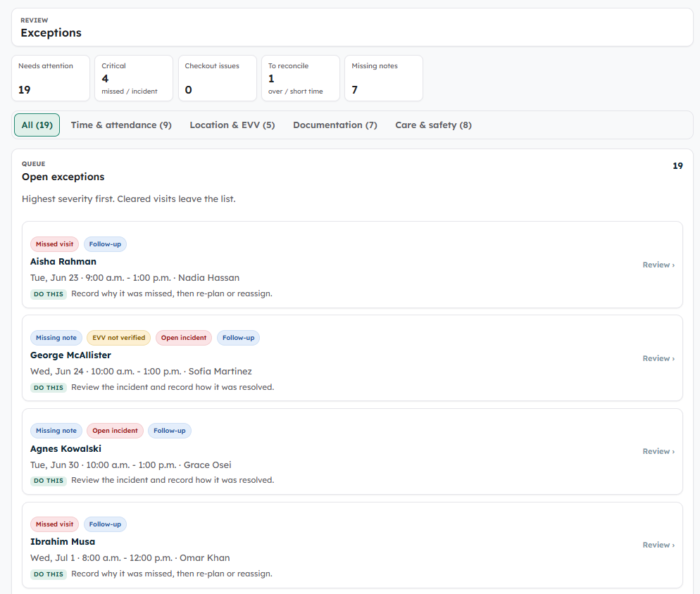
Task: Click Missing note tag on Agnes Kowalski
Action: [x=56, y=431]
